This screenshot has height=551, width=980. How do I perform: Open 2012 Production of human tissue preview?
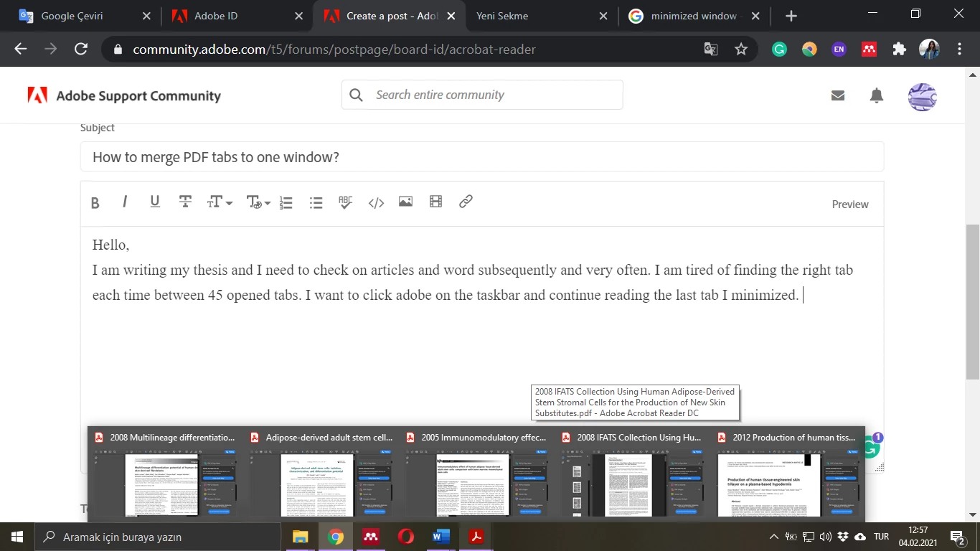tap(788, 474)
